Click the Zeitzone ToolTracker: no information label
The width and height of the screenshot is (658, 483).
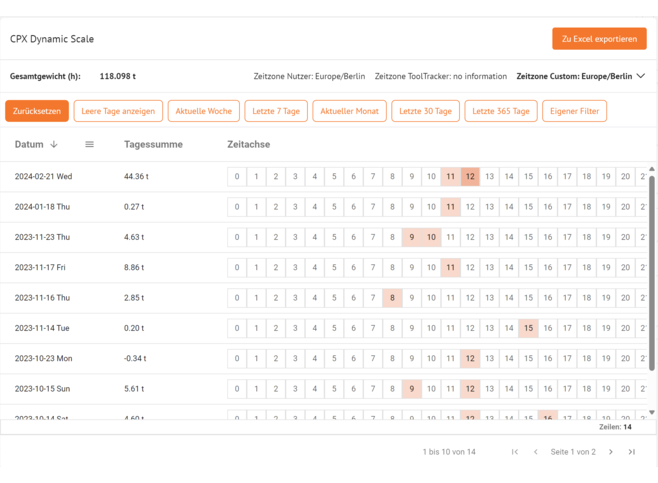point(441,76)
